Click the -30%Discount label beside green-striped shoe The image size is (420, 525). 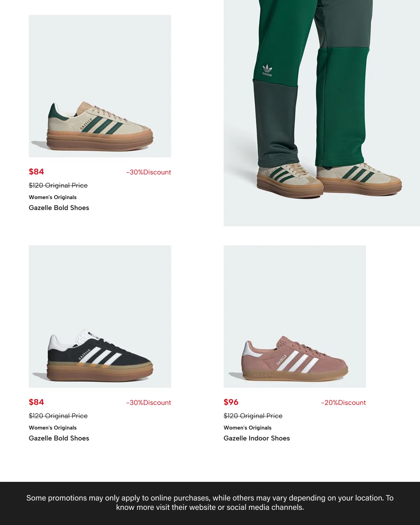coord(149,172)
